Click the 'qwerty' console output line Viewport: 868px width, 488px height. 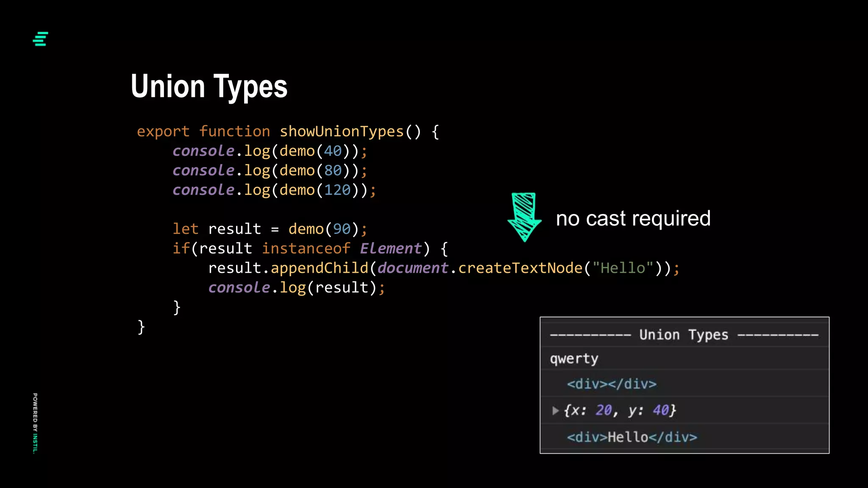tap(574, 359)
